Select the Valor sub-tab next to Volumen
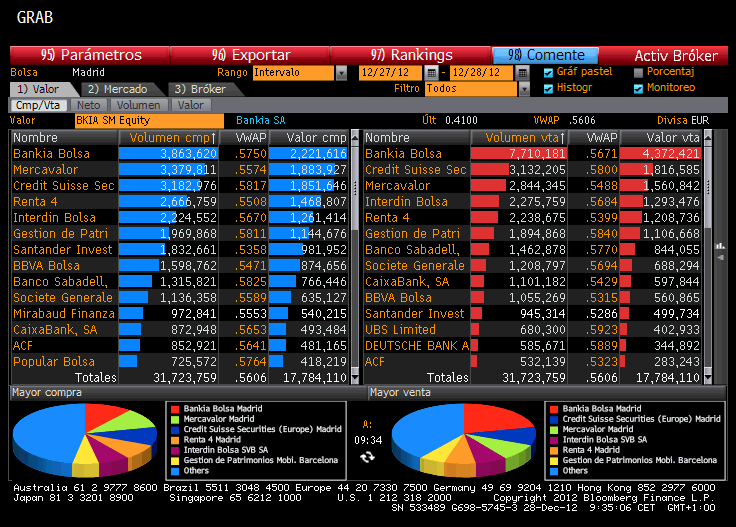Screen dimensions: 736x527 tap(191, 105)
